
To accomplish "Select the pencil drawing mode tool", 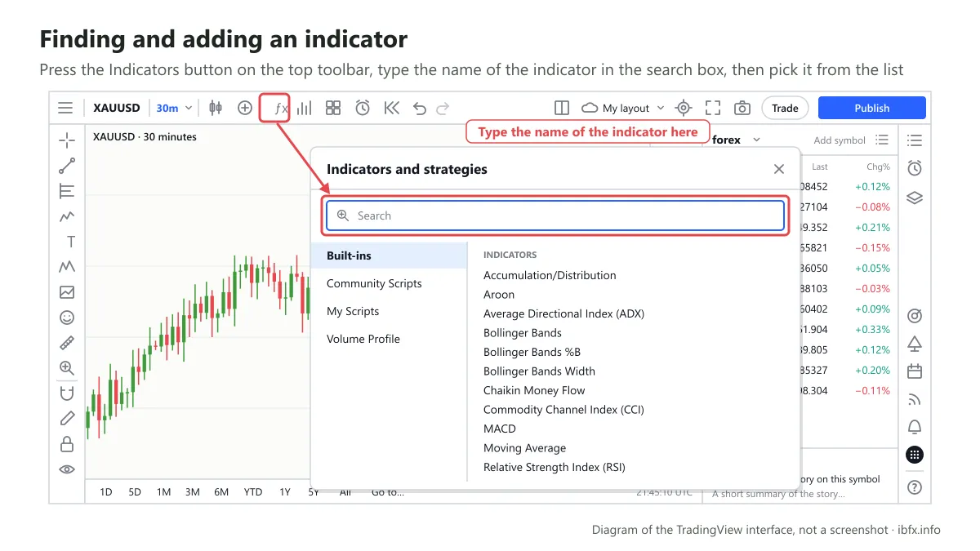I will coord(67,418).
